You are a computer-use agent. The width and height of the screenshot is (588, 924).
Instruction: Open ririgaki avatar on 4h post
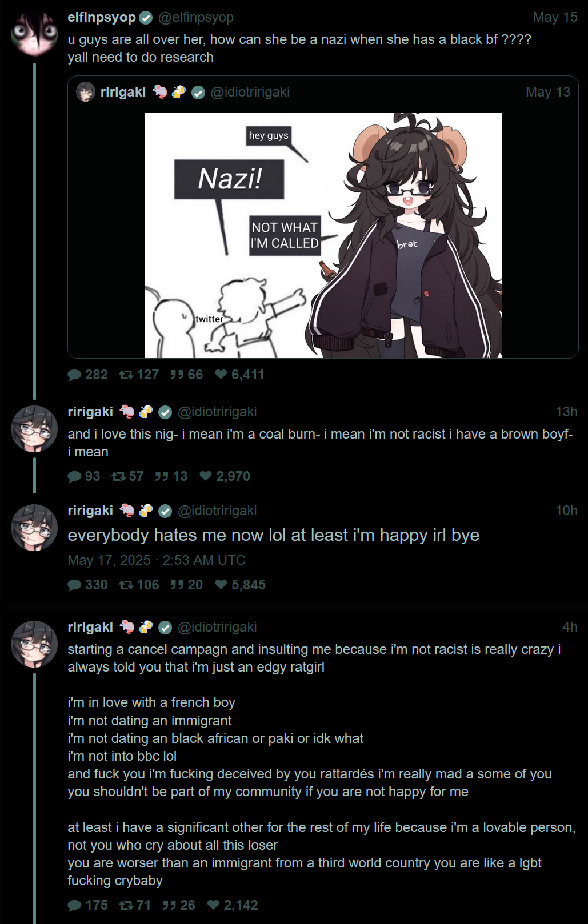[x=34, y=644]
